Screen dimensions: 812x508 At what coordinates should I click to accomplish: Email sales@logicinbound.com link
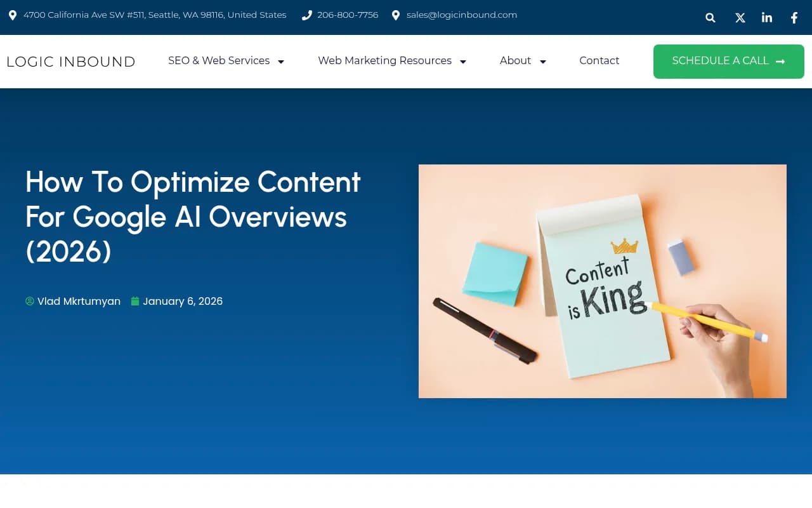[462, 15]
